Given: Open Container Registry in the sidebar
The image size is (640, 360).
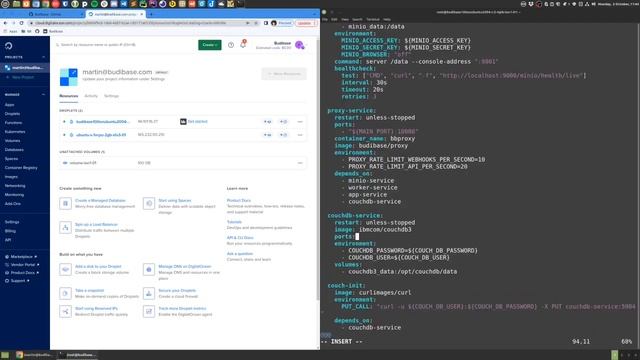Looking at the screenshot, I should [21, 168].
